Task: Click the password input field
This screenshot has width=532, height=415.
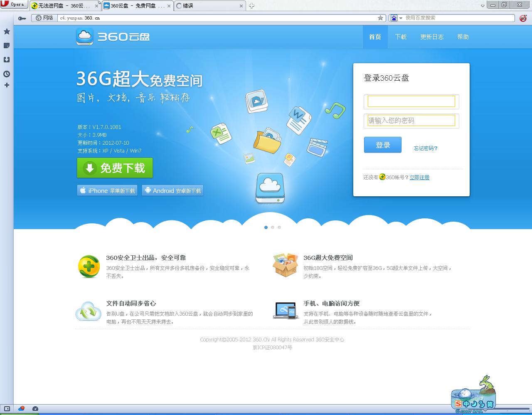Action: pyautogui.click(x=411, y=121)
